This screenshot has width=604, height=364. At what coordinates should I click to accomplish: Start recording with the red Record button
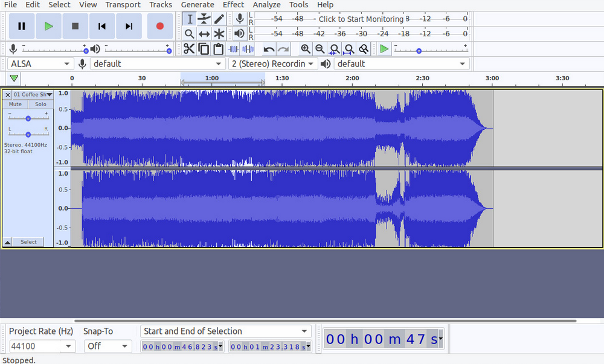pyautogui.click(x=158, y=26)
